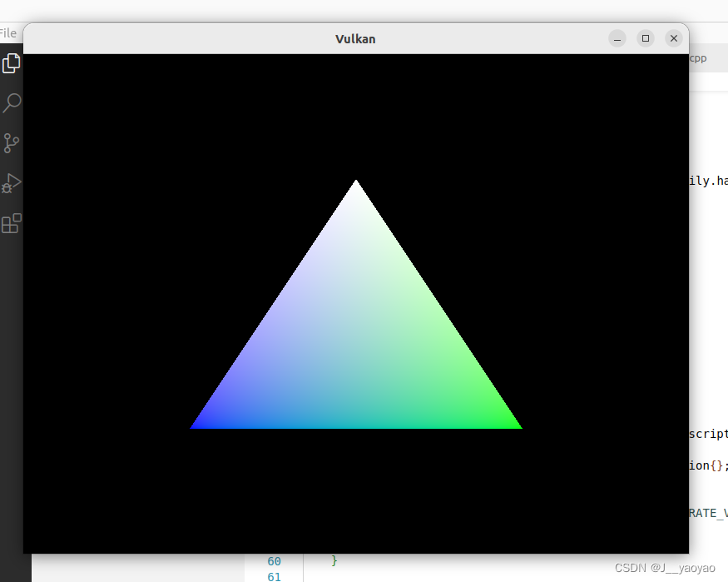Maximize the Vulkan window
Screen dimensions: 728x582
pos(645,38)
